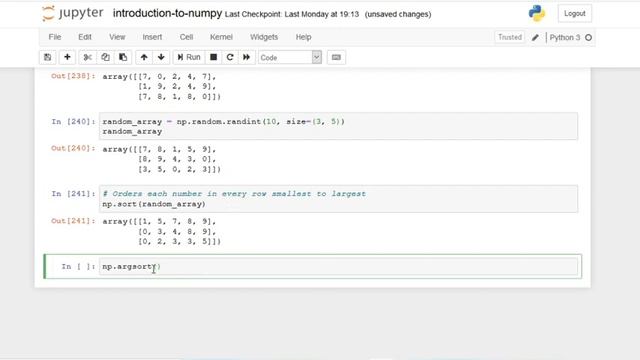This screenshot has width=640, height=360.
Task: Copy the selected cells
Action: coord(105,57)
